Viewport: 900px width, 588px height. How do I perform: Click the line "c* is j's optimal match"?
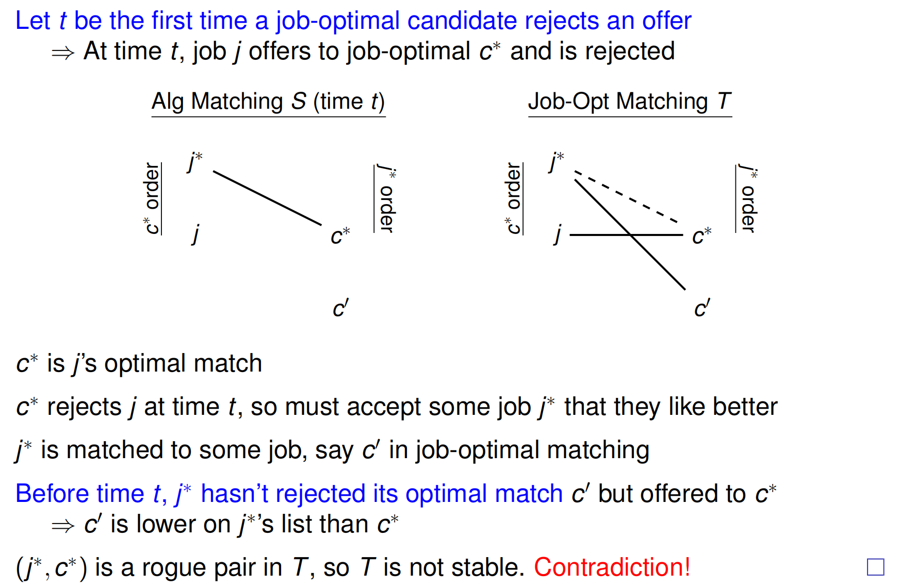(139, 363)
